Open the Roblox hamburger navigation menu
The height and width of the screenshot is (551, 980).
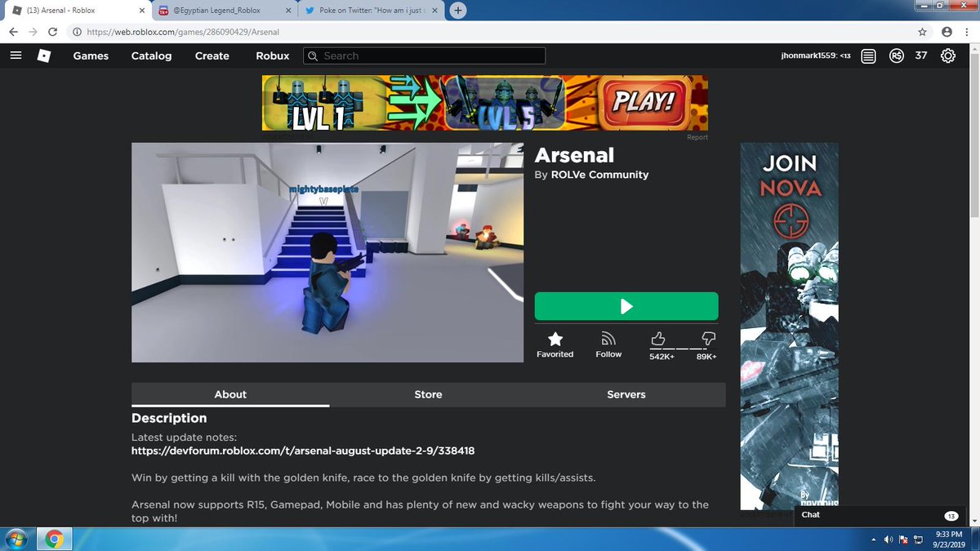[16, 56]
